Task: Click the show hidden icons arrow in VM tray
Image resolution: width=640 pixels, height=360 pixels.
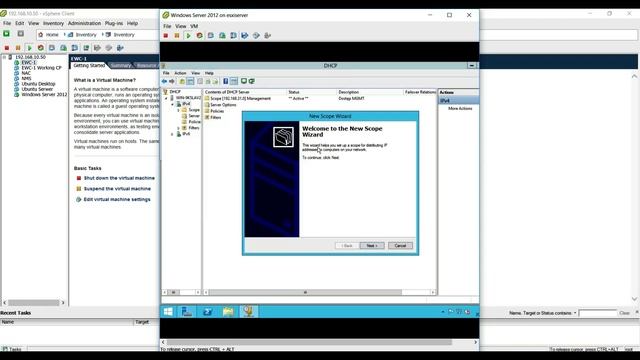Action: tap(443, 312)
